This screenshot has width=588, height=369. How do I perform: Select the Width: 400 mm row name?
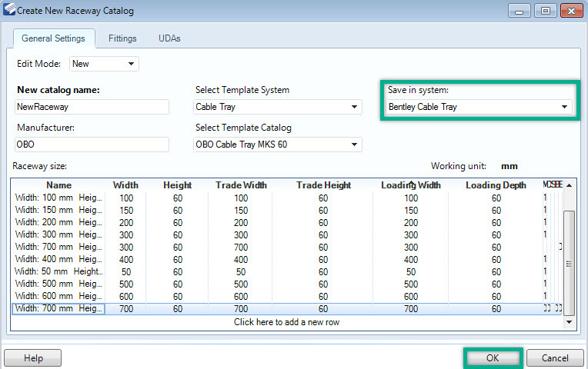pyautogui.click(x=58, y=259)
